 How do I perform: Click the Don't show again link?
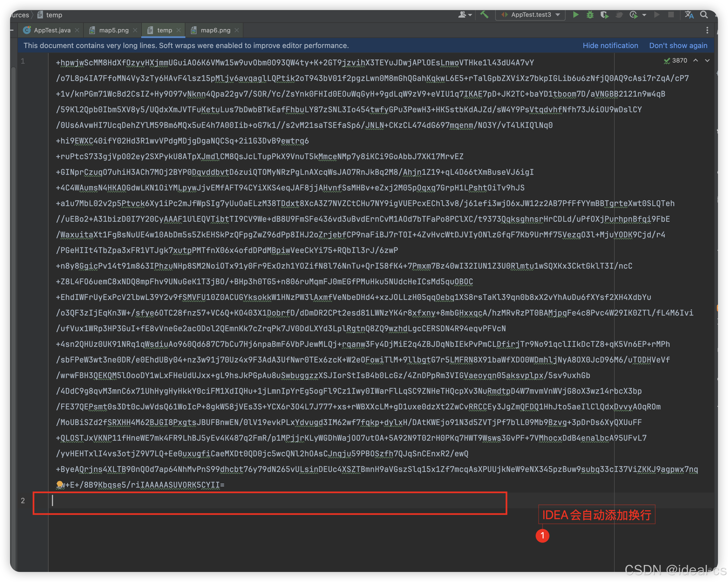click(x=678, y=46)
